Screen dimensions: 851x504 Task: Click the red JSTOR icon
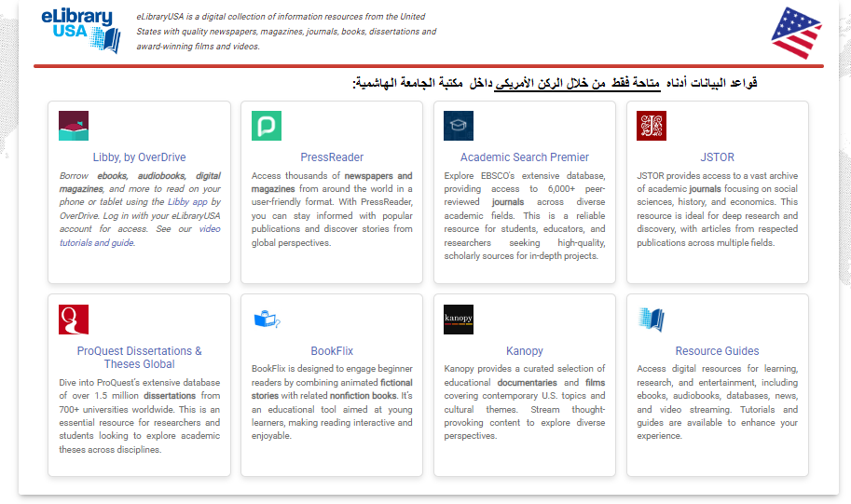tap(652, 126)
